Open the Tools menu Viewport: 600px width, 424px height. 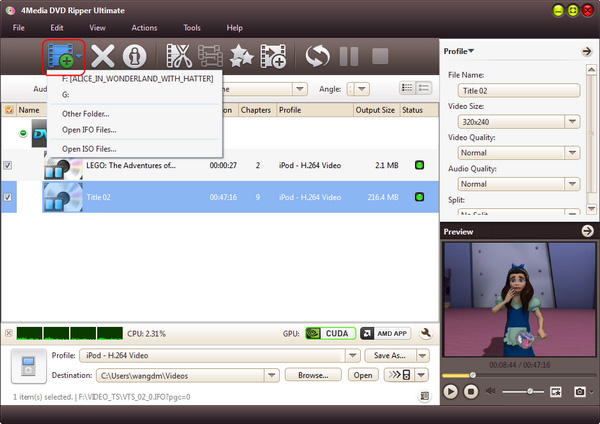point(191,27)
